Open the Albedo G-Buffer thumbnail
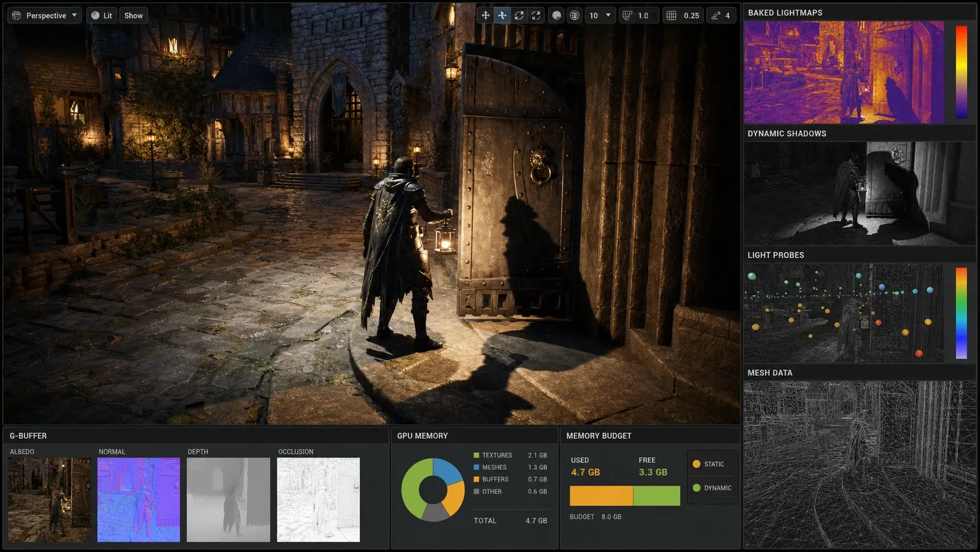Viewport: 980px width, 552px height. [49, 500]
